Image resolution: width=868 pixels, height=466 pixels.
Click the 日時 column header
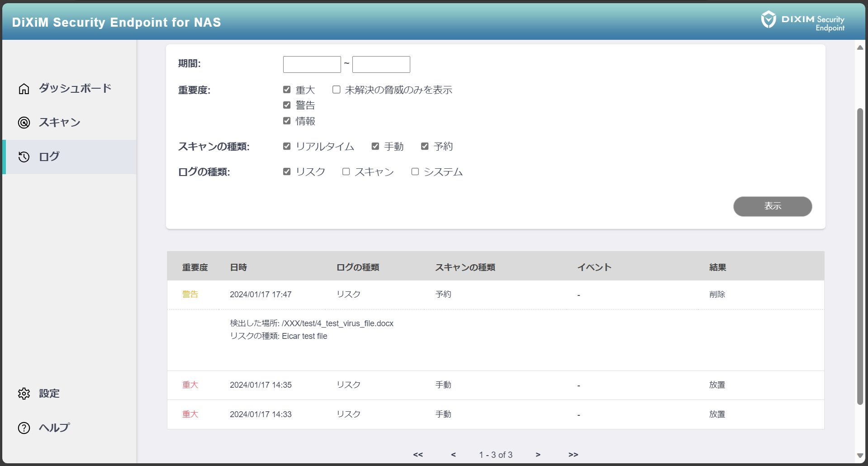tap(238, 267)
